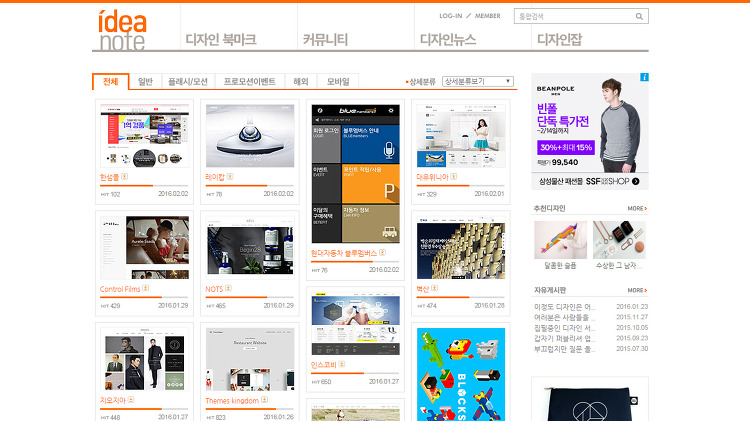
Task: Open 디자인 북마크 menu
Action: click(x=221, y=39)
